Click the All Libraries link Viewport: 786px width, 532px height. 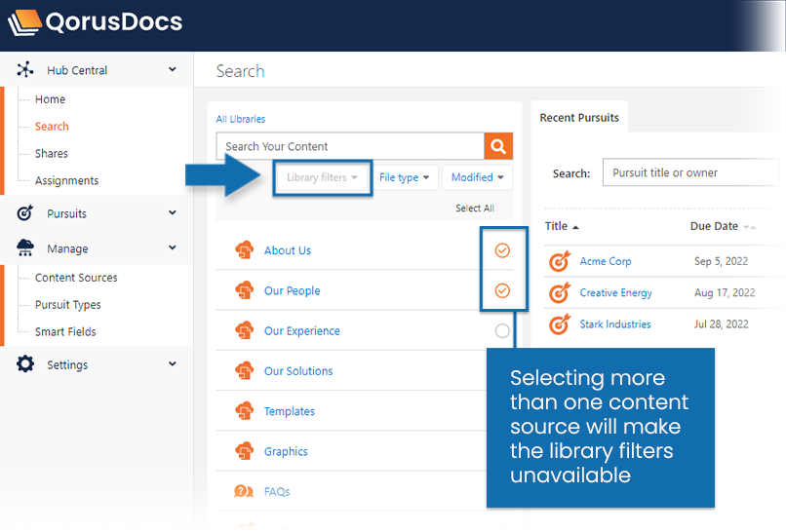[241, 119]
